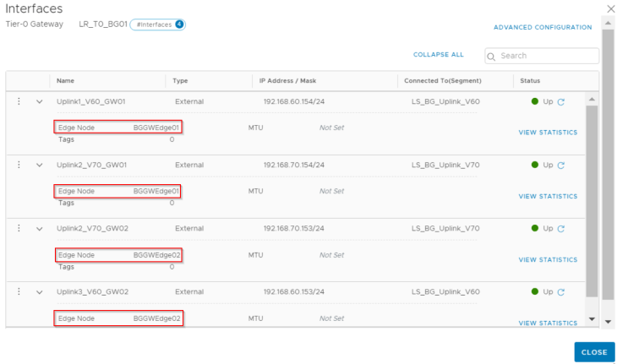Image resolution: width=617 pixels, height=364 pixels.
Task: Click the Advanced Configuration link
Action: tap(543, 28)
